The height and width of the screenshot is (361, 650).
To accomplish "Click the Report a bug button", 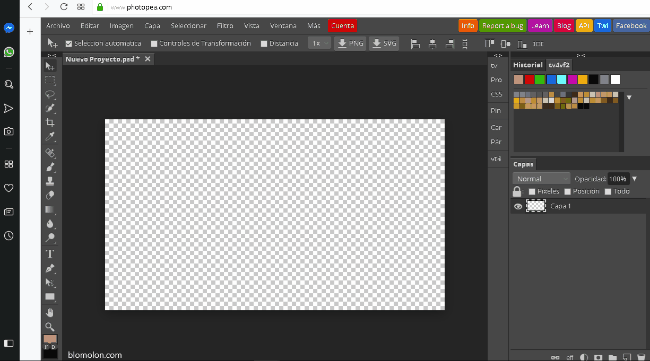I will (x=502, y=26).
